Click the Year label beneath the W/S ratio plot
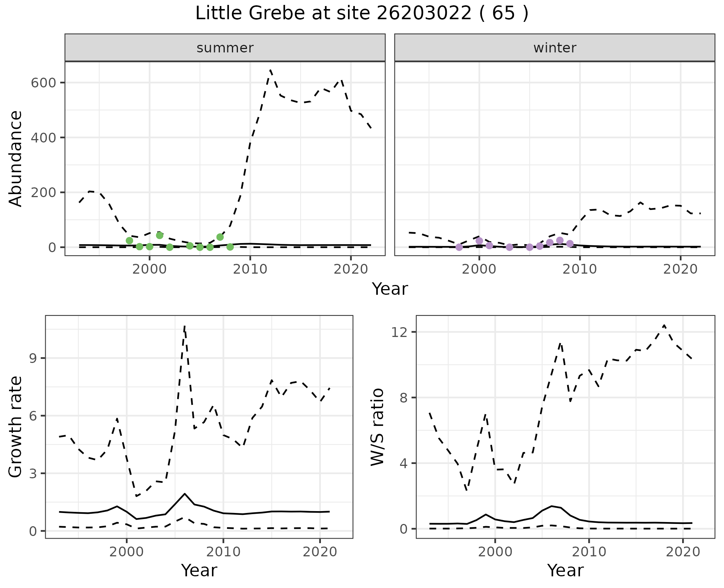This screenshot has height=588, width=724. (565, 571)
